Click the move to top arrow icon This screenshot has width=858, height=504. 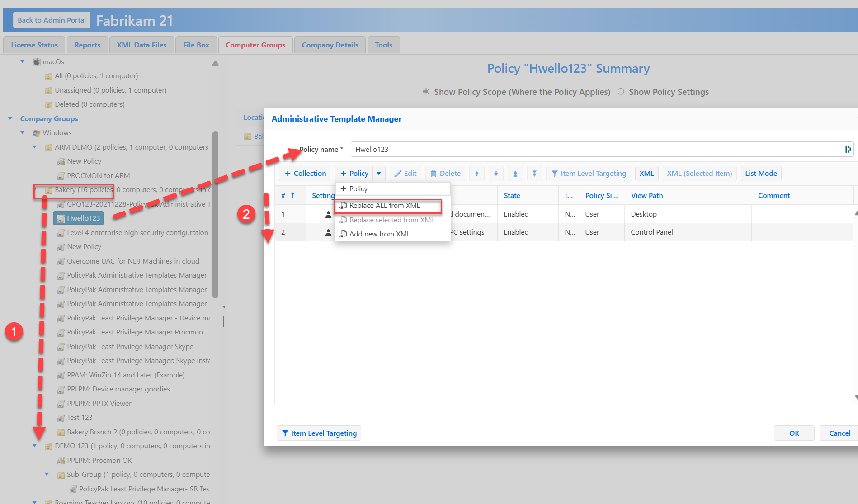click(515, 174)
